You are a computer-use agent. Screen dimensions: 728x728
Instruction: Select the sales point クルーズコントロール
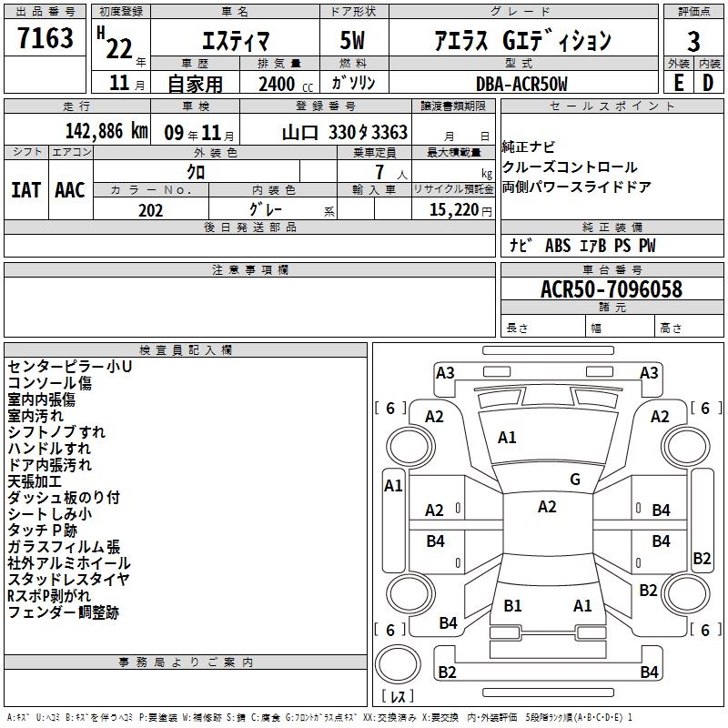[570, 167]
